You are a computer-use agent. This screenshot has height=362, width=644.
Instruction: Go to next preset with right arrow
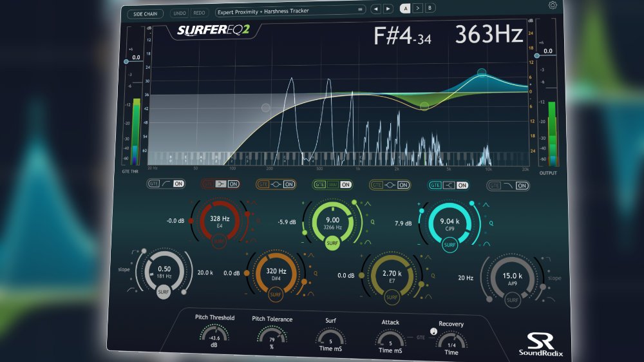[388, 8]
